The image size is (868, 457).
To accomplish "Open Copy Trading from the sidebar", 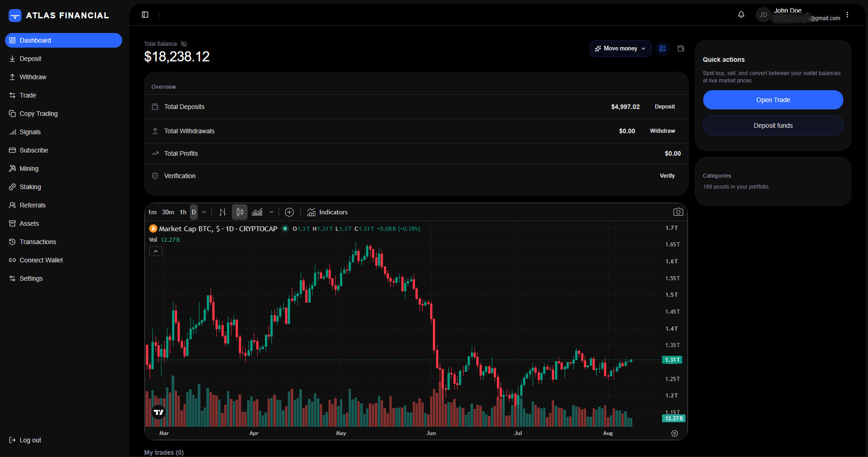I will coord(64,114).
